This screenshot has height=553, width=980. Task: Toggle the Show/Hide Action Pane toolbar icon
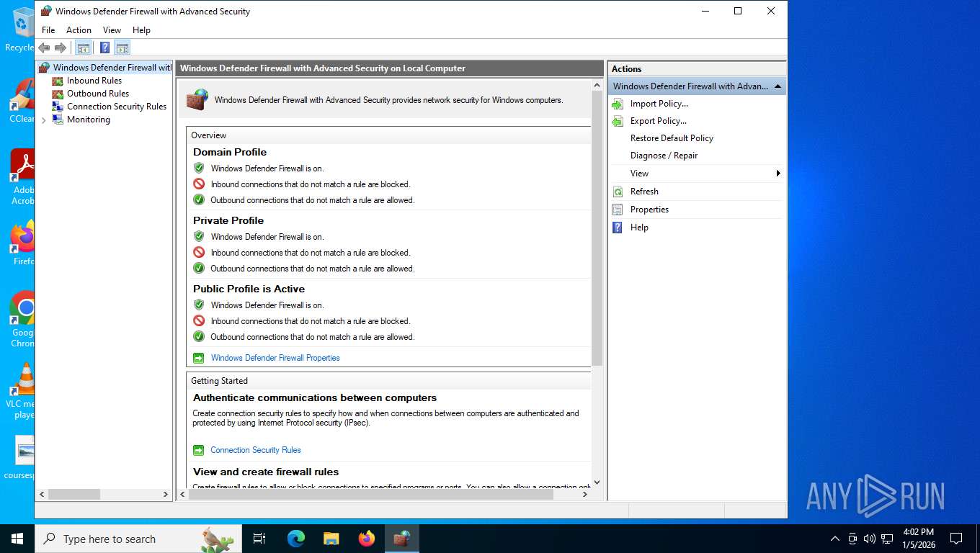coord(122,48)
